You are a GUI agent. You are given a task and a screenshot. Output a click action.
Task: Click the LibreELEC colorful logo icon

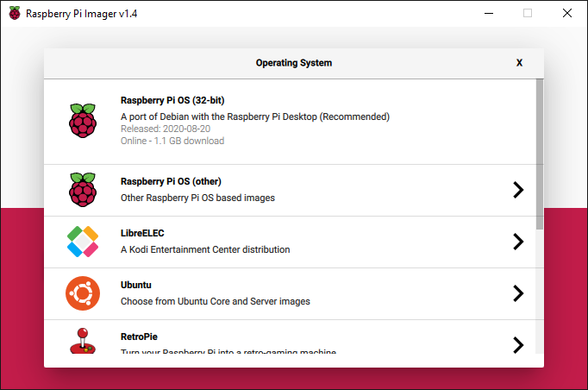83,242
